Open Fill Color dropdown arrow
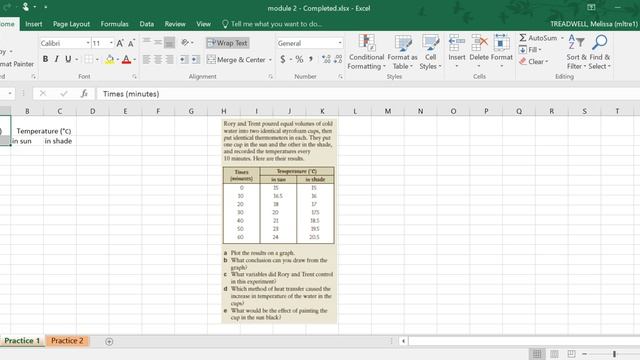The height and width of the screenshot is (360, 640). 118,60
